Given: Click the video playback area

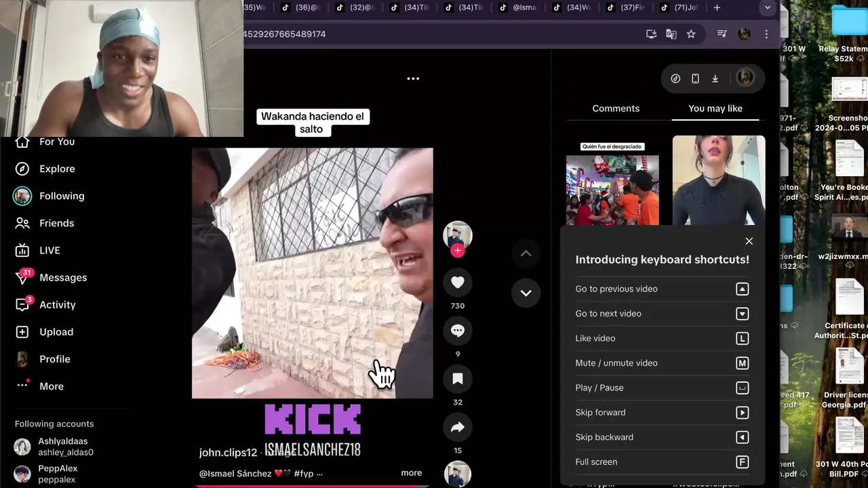Looking at the screenshot, I should (313, 273).
